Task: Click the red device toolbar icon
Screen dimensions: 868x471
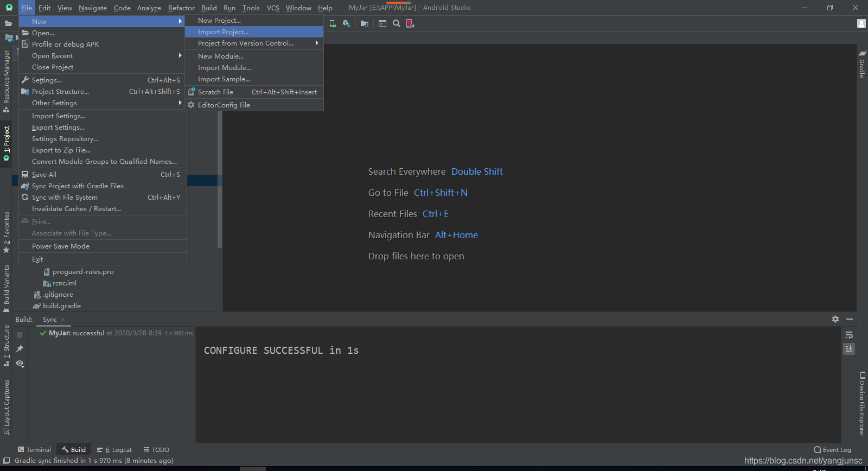Action: [410, 23]
